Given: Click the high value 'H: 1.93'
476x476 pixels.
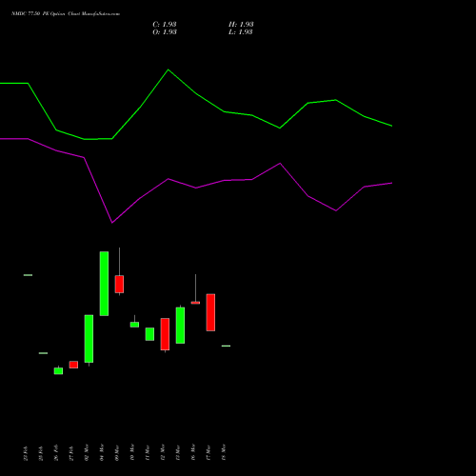Looking at the screenshot, I should [x=241, y=25].
